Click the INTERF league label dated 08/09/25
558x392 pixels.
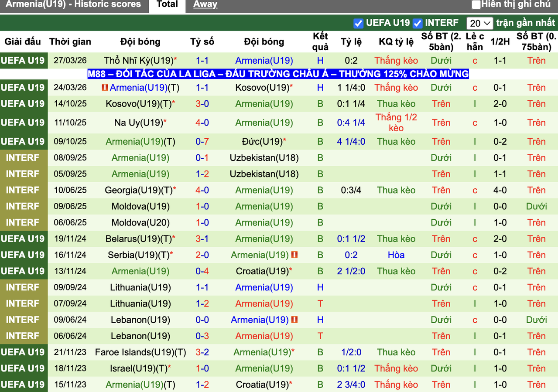tap(23, 158)
